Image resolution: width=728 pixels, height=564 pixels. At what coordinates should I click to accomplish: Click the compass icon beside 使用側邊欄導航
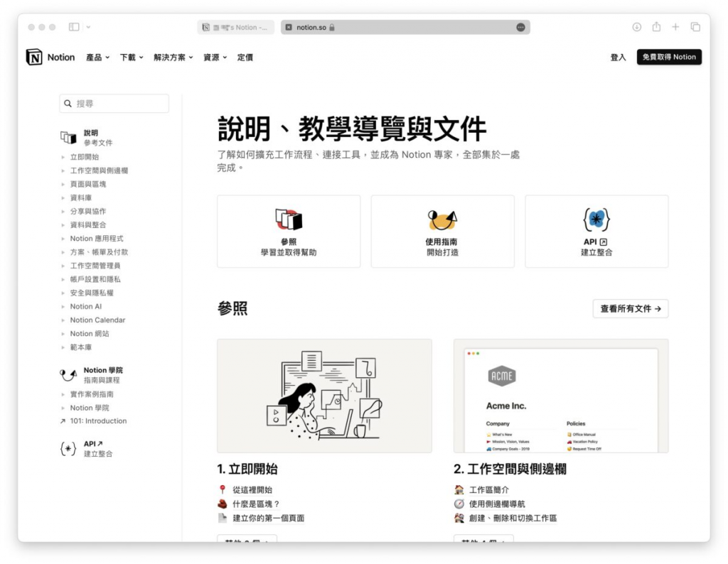459,504
